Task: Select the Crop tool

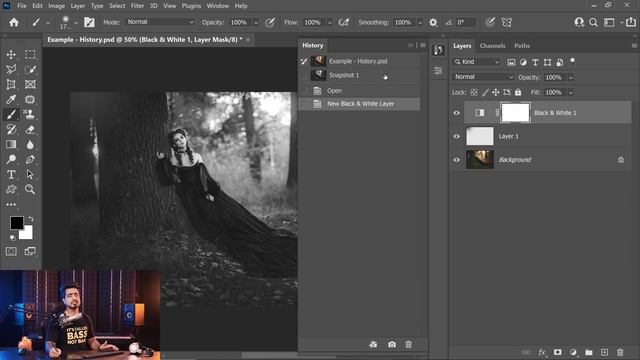Action: pos(11,84)
